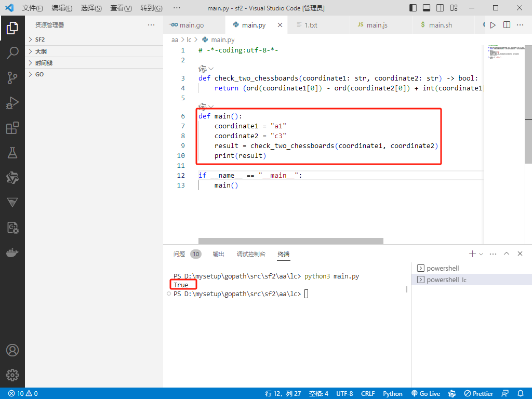Viewport: 532px width, 399px height.
Task: Open Run and Debug view
Action: 12,103
